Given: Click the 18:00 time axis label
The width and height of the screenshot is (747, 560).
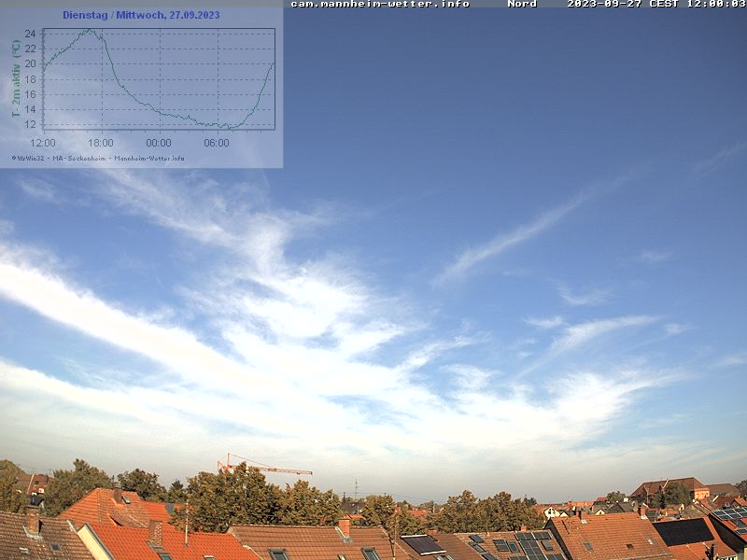Looking at the screenshot, I should tap(101, 143).
